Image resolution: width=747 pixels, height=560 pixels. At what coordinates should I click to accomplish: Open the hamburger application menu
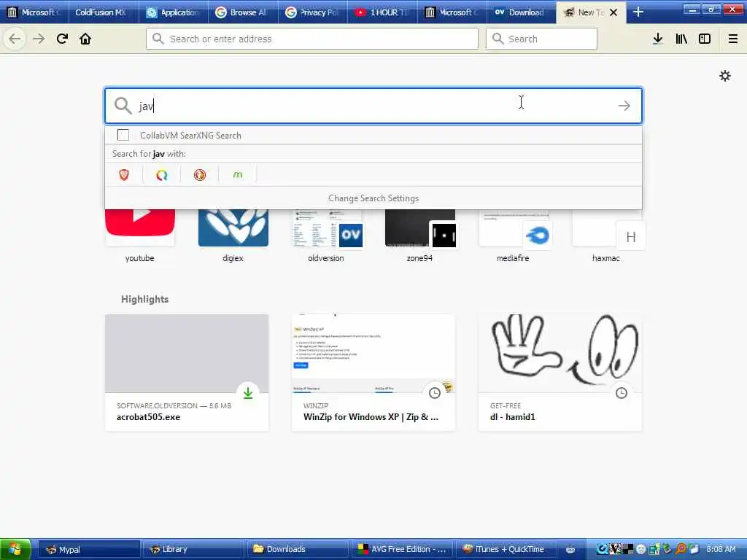[733, 39]
